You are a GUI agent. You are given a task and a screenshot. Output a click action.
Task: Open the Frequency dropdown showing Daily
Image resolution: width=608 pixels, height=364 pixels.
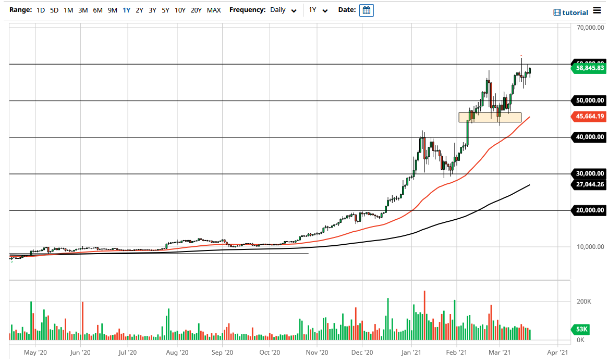(x=279, y=10)
